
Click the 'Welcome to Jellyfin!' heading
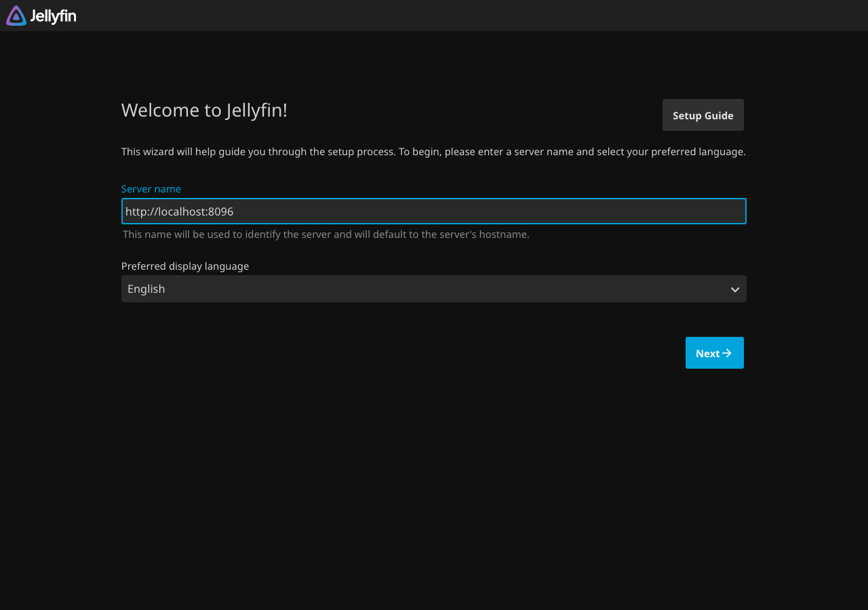pos(204,110)
